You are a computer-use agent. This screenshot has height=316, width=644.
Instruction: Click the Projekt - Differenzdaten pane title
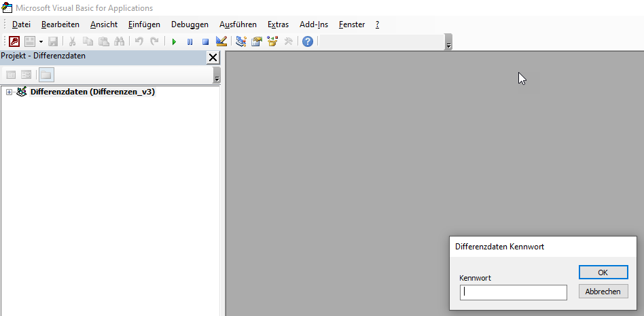43,56
